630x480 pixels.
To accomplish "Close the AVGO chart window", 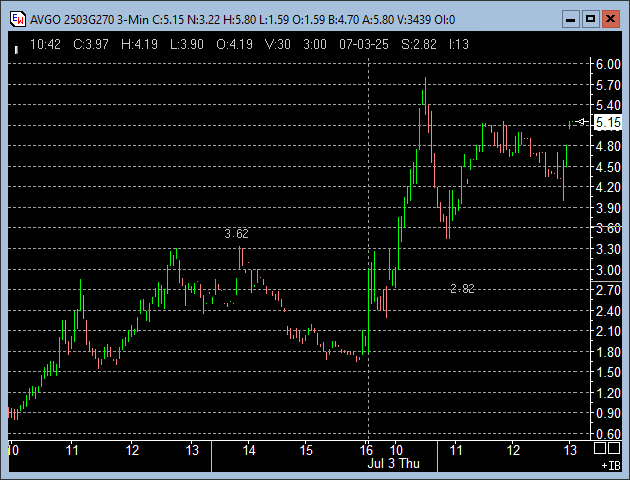I will coord(610,19).
